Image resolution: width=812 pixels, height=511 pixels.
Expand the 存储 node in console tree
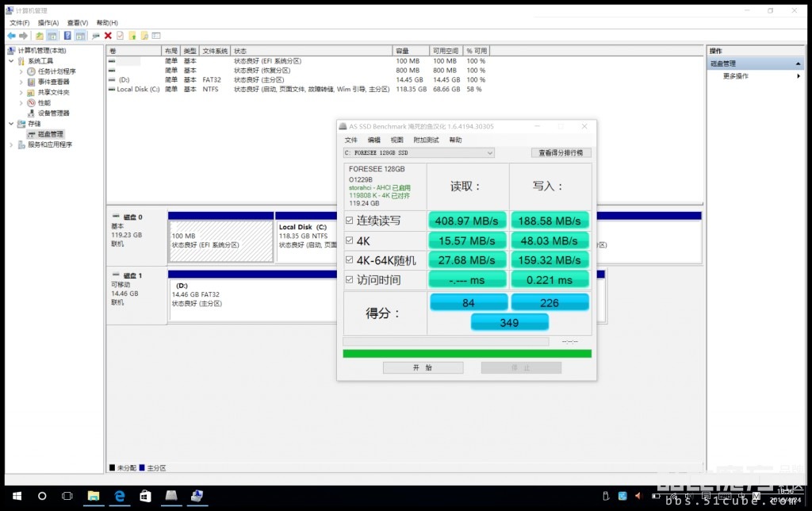tap(11, 124)
